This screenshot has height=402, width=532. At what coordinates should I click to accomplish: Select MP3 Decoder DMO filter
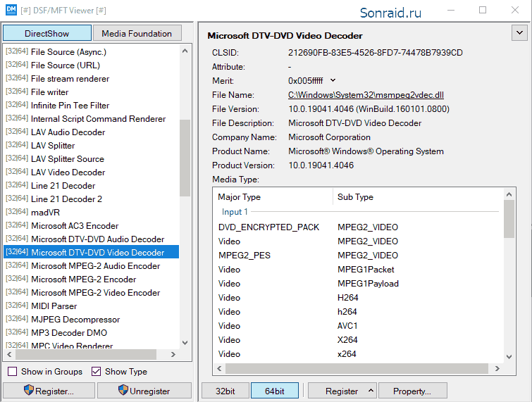[92, 333]
